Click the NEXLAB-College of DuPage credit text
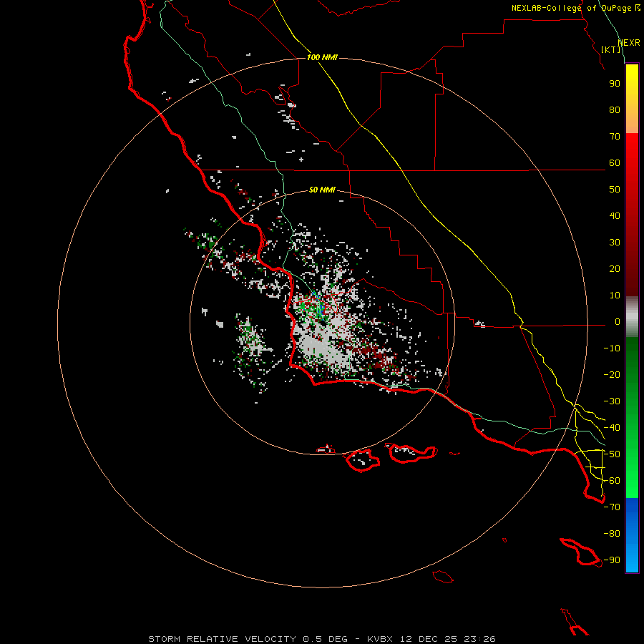This screenshot has height=644, width=644. (576, 8)
